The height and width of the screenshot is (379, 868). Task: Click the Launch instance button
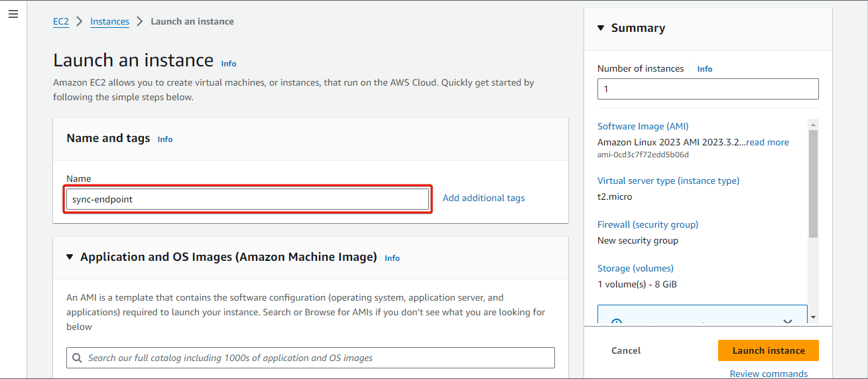tap(769, 350)
